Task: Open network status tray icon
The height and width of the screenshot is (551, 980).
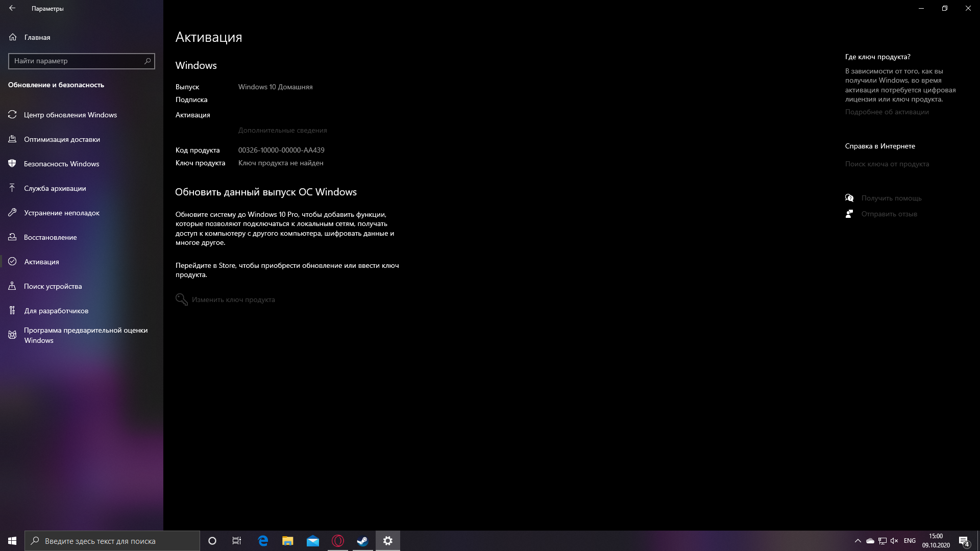Action: coord(883,541)
